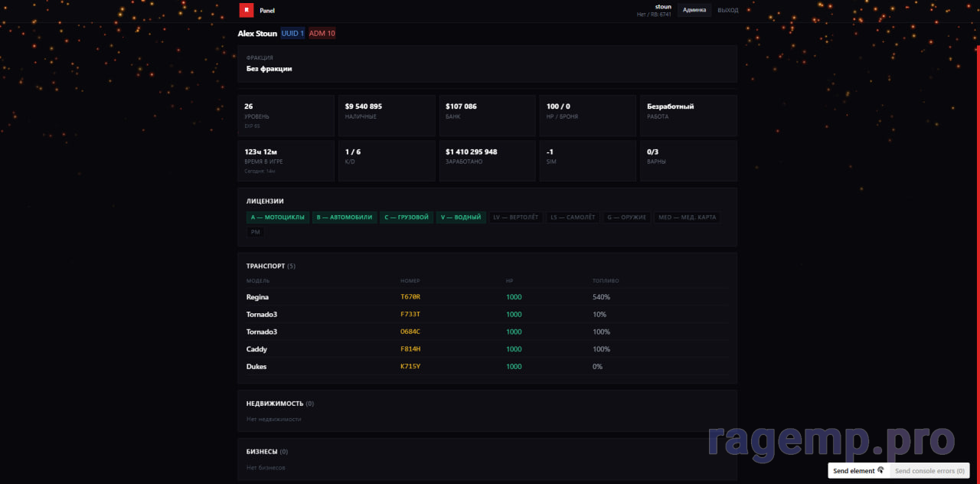Click the ADM 10 badge

pyautogui.click(x=322, y=34)
